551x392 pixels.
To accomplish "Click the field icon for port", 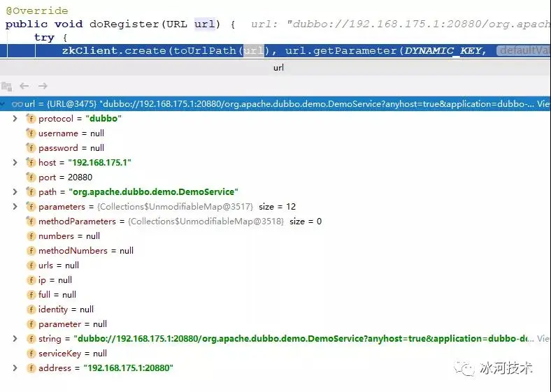I will pos(31,177).
